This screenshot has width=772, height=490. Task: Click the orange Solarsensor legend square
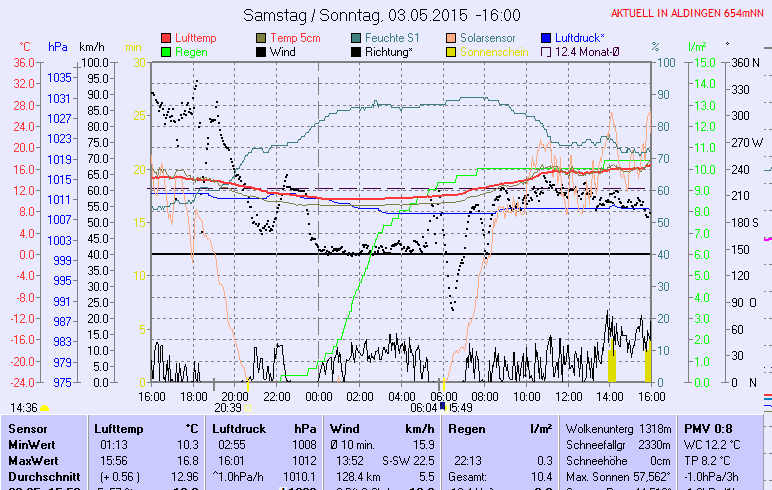pos(451,38)
